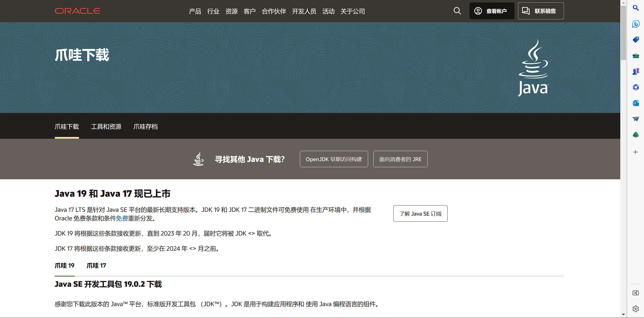The width and height of the screenshot is (644, 318).
Task: Open sidebar settings gear icon
Action: [636, 309]
